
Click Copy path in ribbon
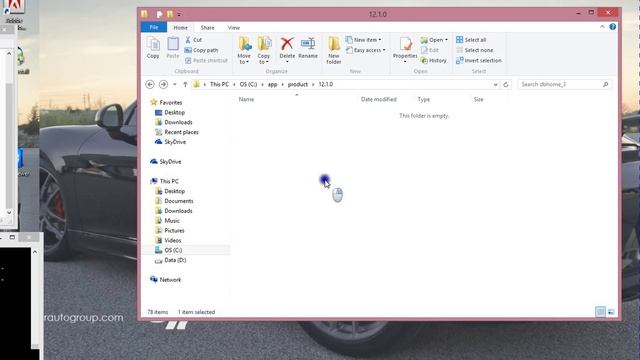point(201,50)
